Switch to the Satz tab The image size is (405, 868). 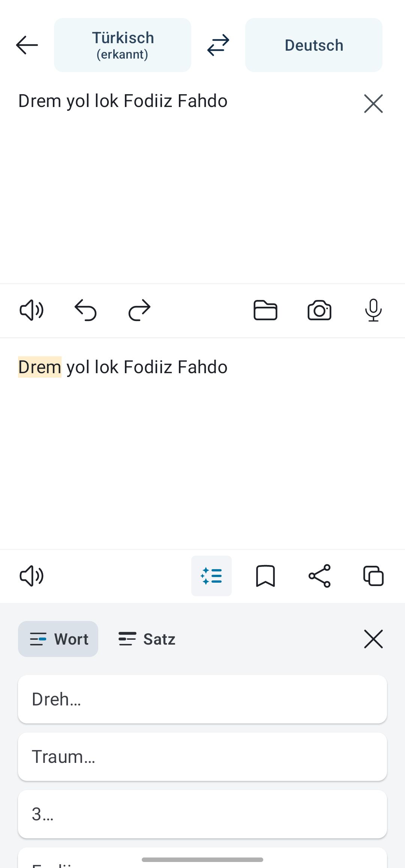[x=147, y=639]
